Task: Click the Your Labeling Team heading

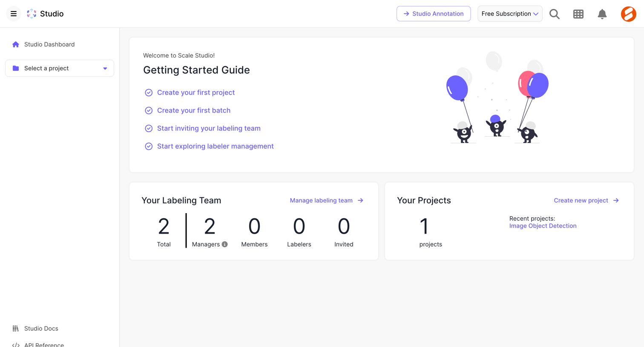Action: click(181, 200)
